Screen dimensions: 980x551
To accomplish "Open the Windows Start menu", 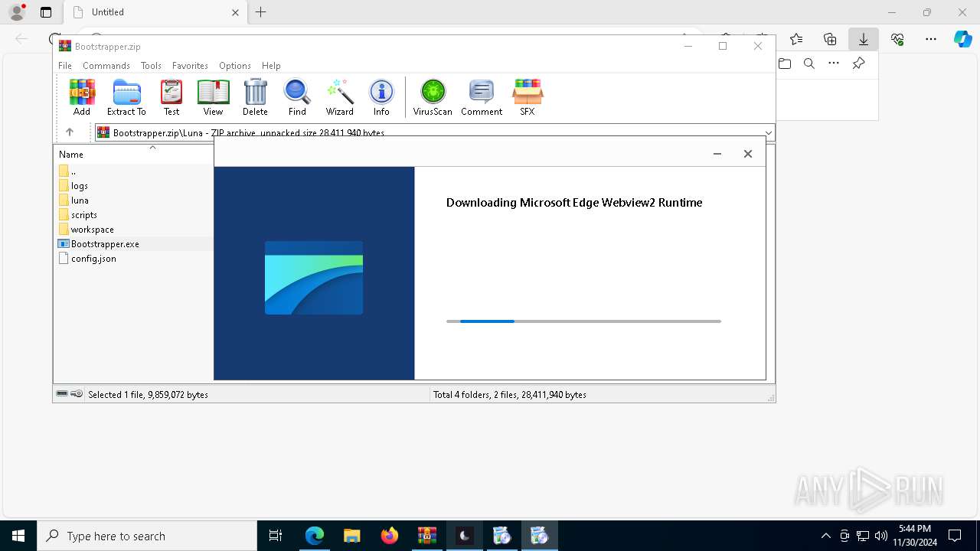I will tap(18, 536).
